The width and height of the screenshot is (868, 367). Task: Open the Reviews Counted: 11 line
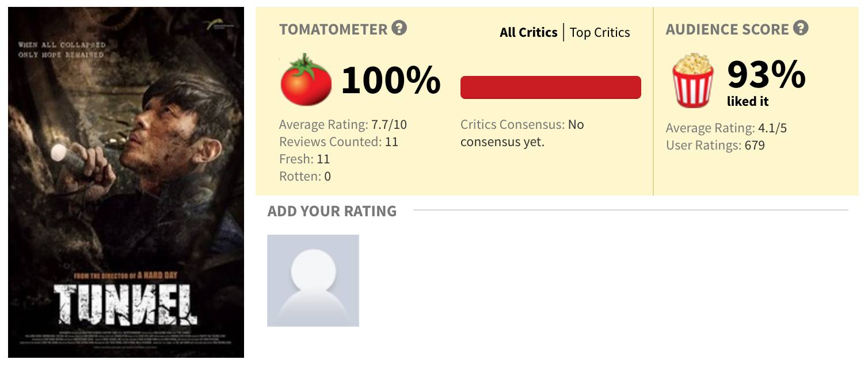(x=338, y=142)
